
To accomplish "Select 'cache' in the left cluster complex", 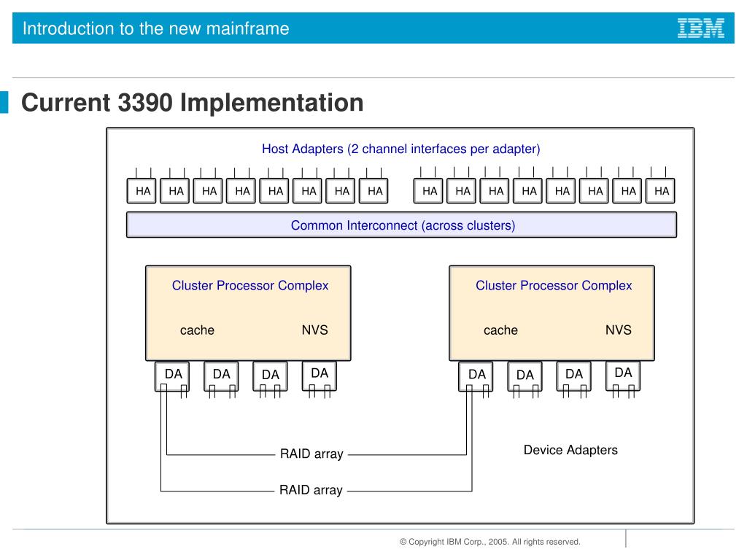I will [x=197, y=330].
